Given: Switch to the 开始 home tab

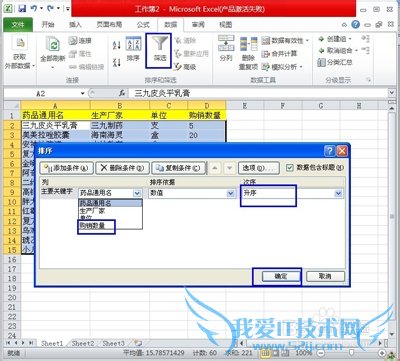Looking at the screenshot, I should [48, 25].
